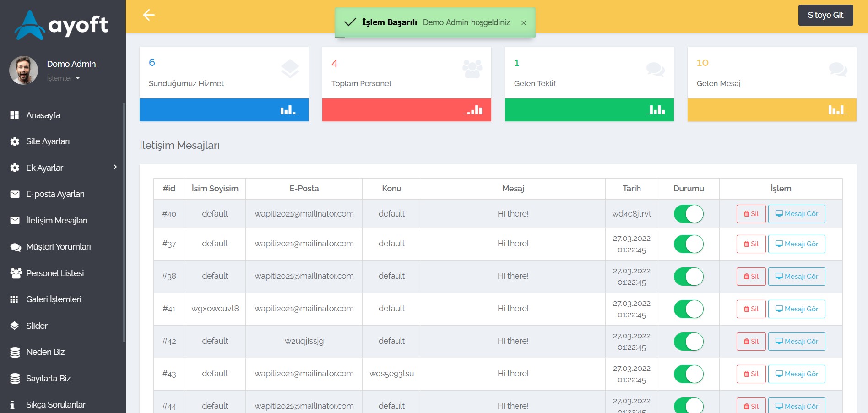The width and height of the screenshot is (868, 413).
Task: Delete message #37 using the Sil button
Action: [x=751, y=244]
